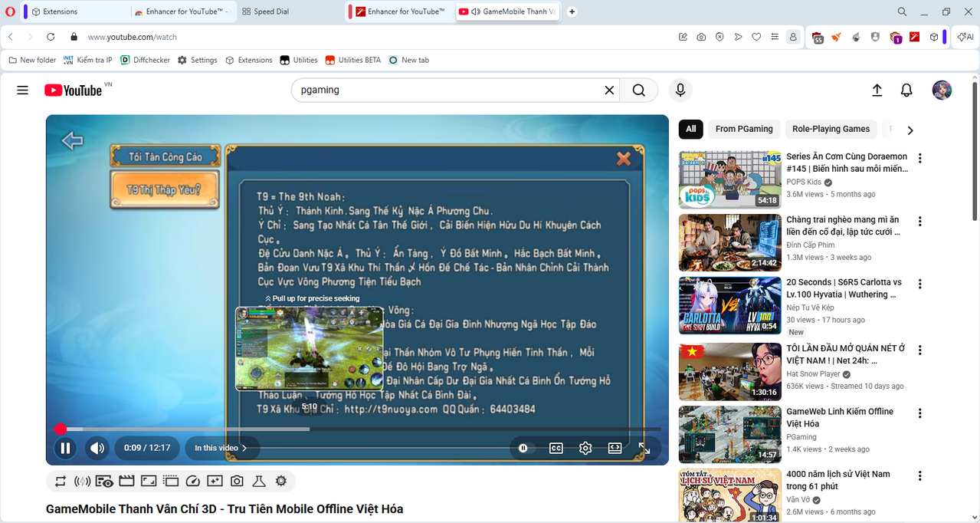
Task: Take a screenshot with Enhancer camera icon
Action: coord(237,482)
